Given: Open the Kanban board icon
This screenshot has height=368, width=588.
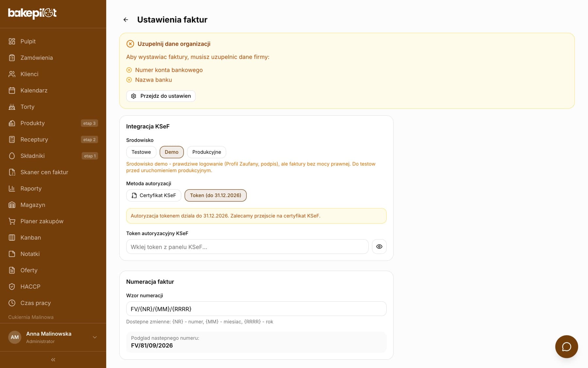Looking at the screenshot, I should (x=12, y=237).
